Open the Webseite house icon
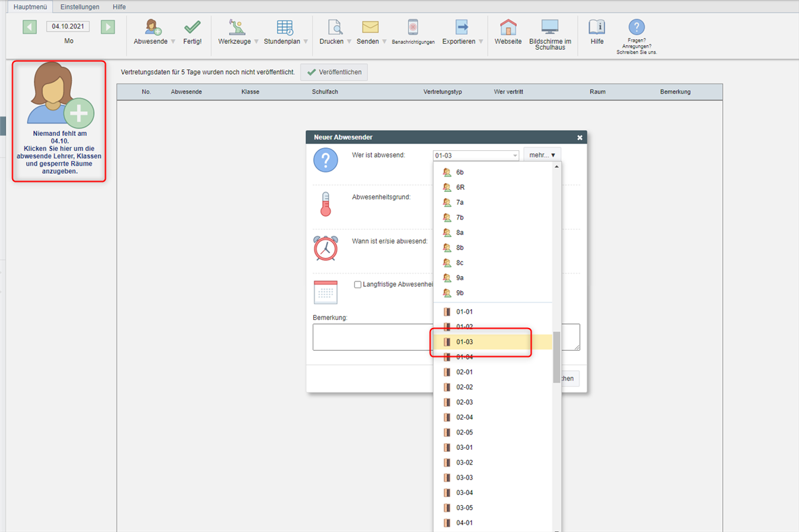This screenshot has width=799, height=532. coord(508,28)
